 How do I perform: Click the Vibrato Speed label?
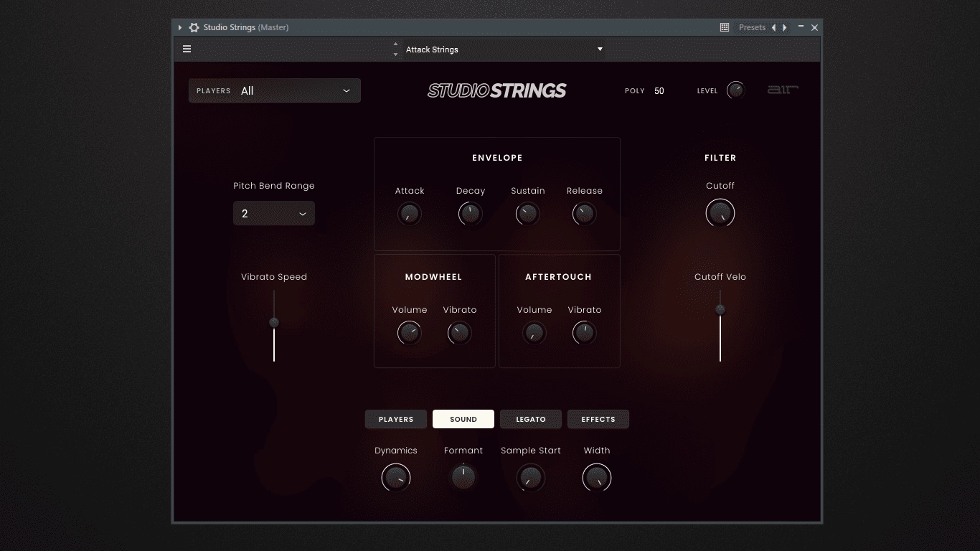(x=274, y=277)
